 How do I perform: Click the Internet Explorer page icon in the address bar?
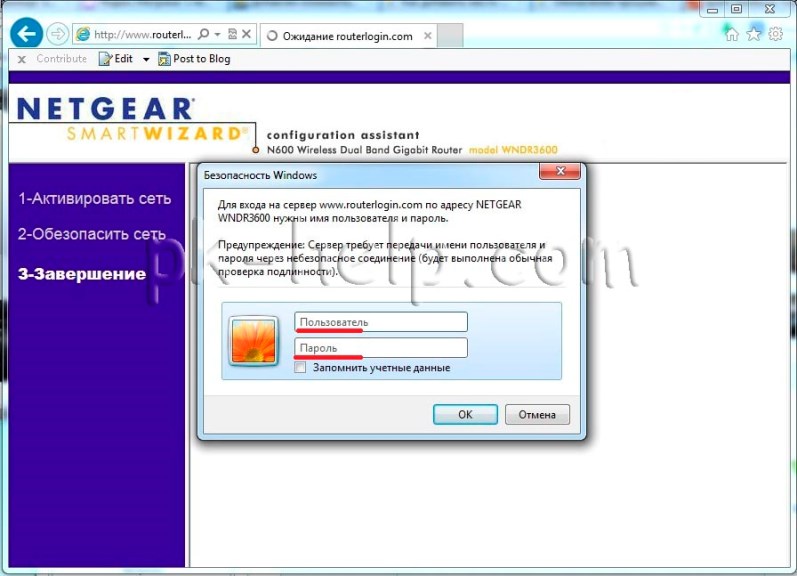(x=83, y=34)
